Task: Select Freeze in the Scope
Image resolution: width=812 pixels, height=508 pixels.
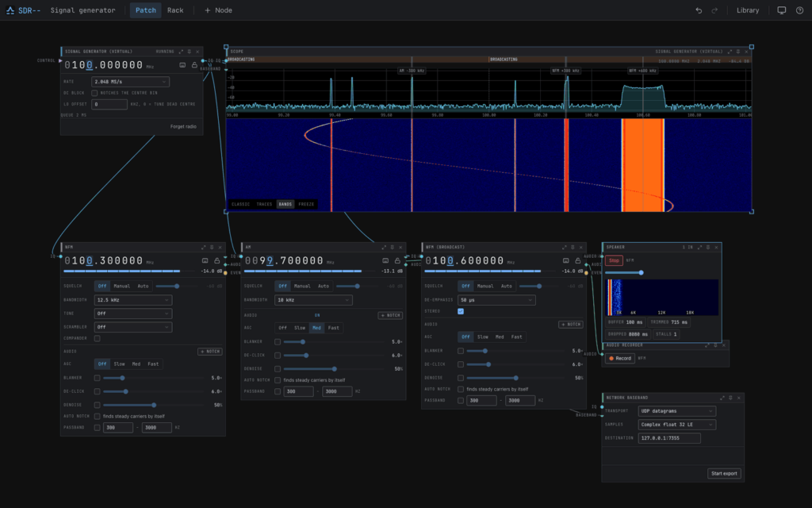Action: [x=306, y=204]
